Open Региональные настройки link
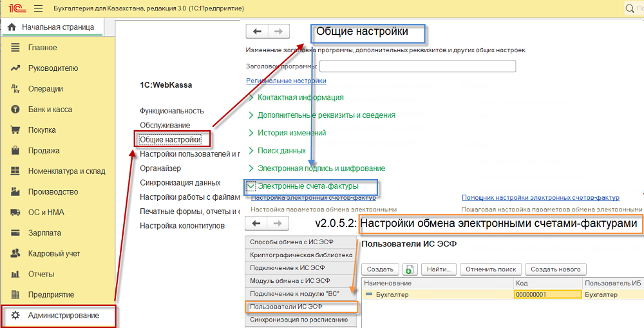This screenshot has height=328, width=644. [x=287, y=81]
